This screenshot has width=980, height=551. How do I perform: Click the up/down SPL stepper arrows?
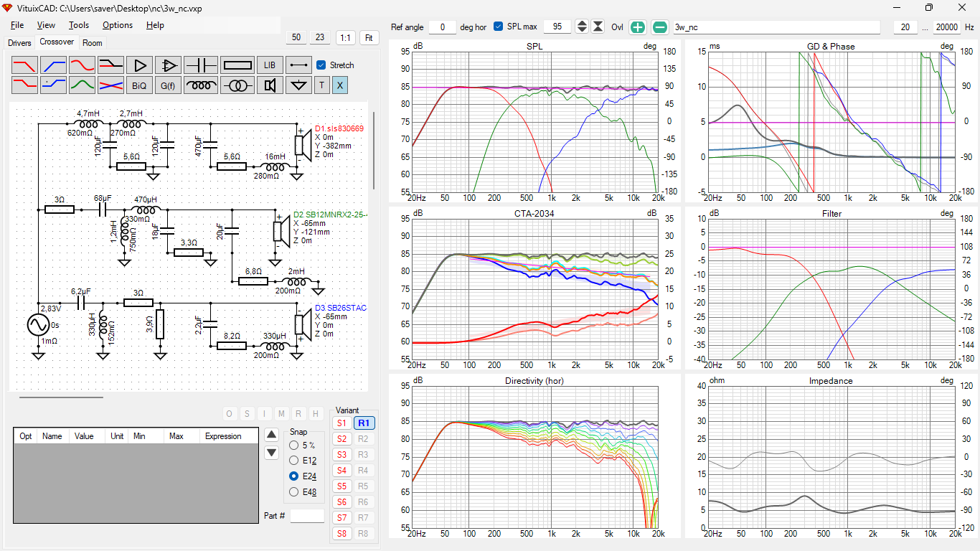coord(582,27)
